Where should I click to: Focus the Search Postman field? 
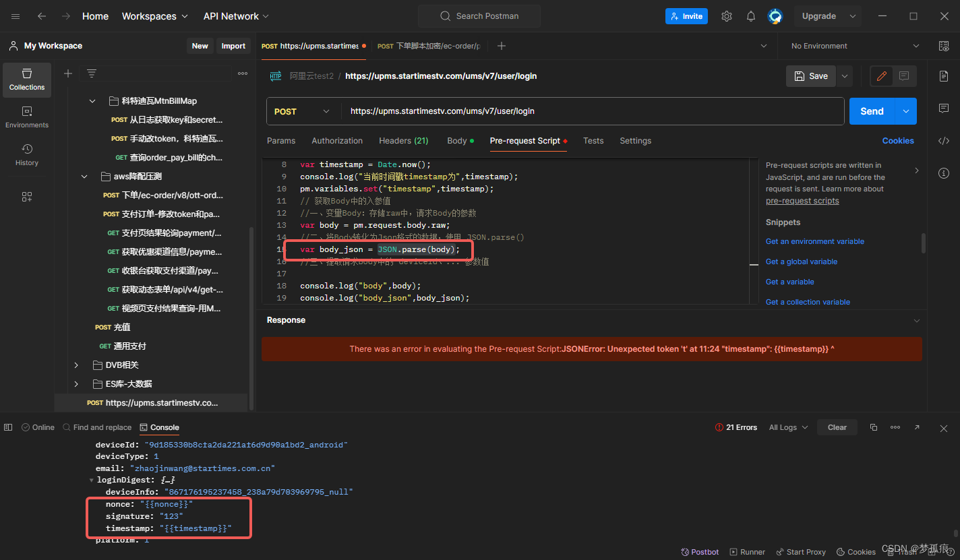pyautogui.click(x=479, y=16)
